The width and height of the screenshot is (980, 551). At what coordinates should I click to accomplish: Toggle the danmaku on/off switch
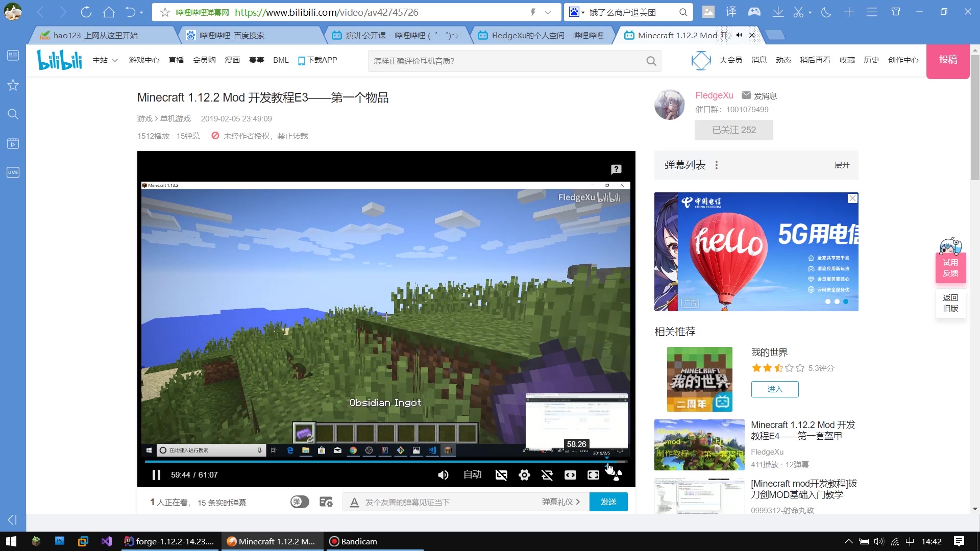click(x=299, y=502)
